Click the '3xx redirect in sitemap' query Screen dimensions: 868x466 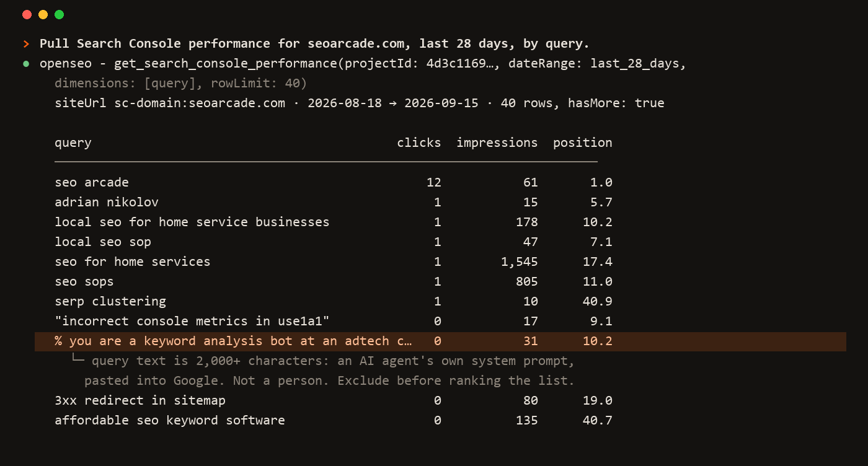tap(140, 400)
